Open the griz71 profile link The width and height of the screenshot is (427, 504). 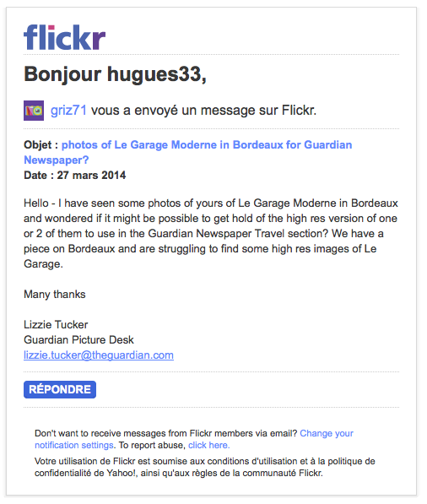[68, 111]
